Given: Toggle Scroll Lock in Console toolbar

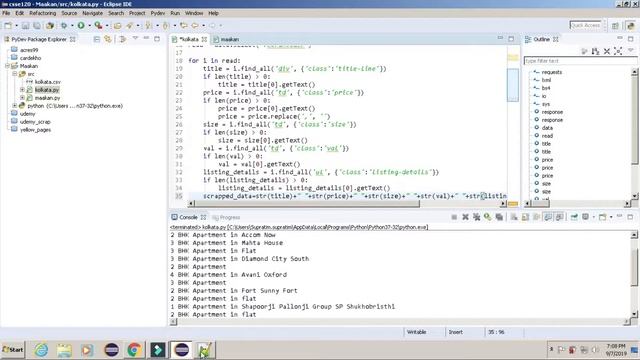Looking at the screenshot, I should (x=525, y=217).
